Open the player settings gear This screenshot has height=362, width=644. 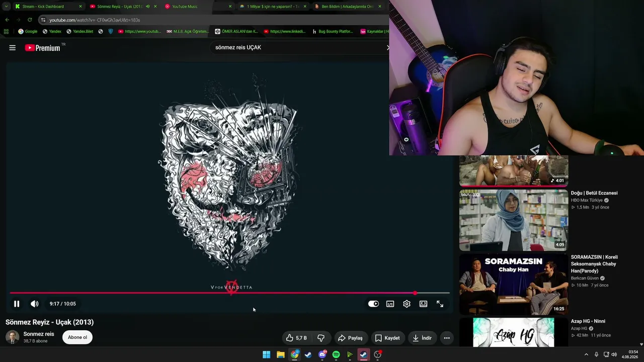(x=407, y=304)
